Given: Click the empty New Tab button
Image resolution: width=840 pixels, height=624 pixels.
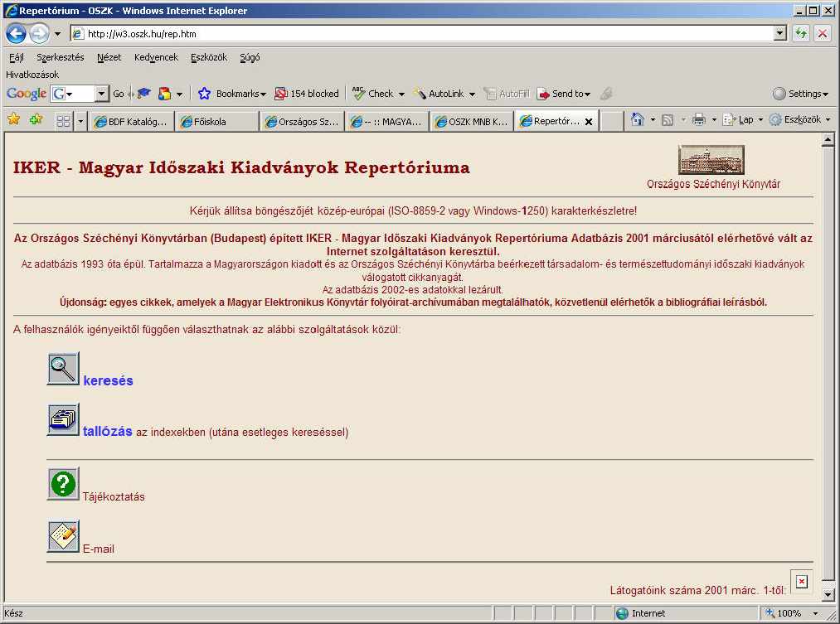Looking at the screenshot, I should click(611, 122).
